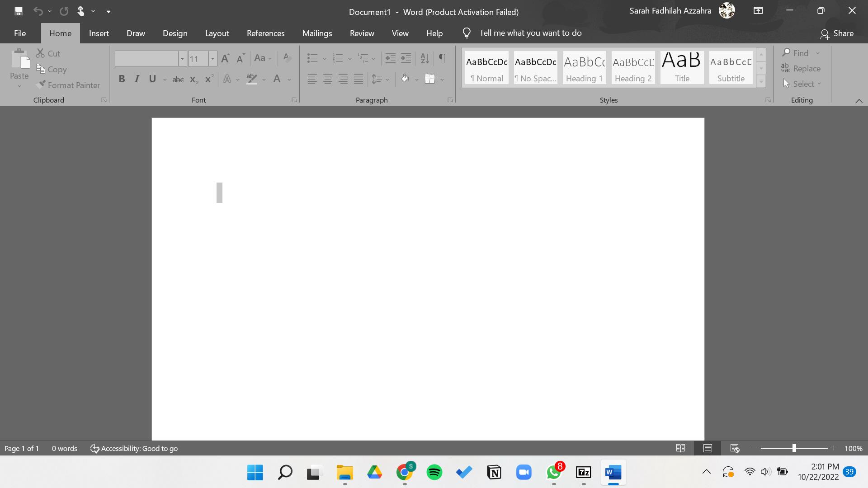Switch to the References tab
This screenshot has height=488, width=868.
tap(265, 33)
